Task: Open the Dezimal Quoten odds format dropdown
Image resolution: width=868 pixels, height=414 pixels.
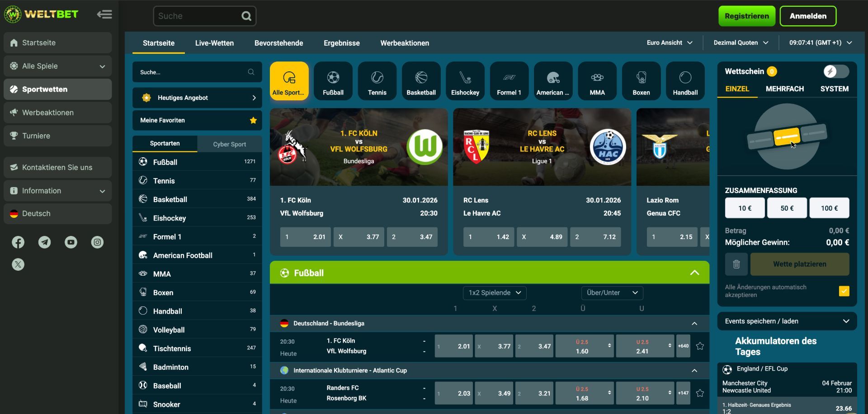Action: [741, 43]
